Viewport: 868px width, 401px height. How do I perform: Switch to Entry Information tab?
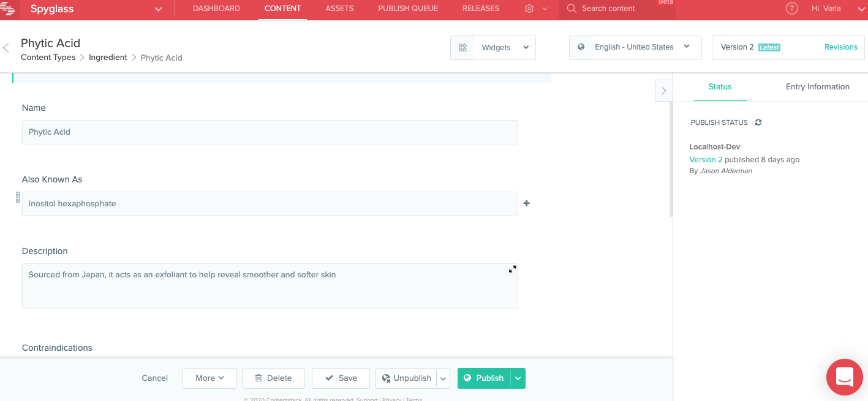pyautogui.click(x=817, y=87)
